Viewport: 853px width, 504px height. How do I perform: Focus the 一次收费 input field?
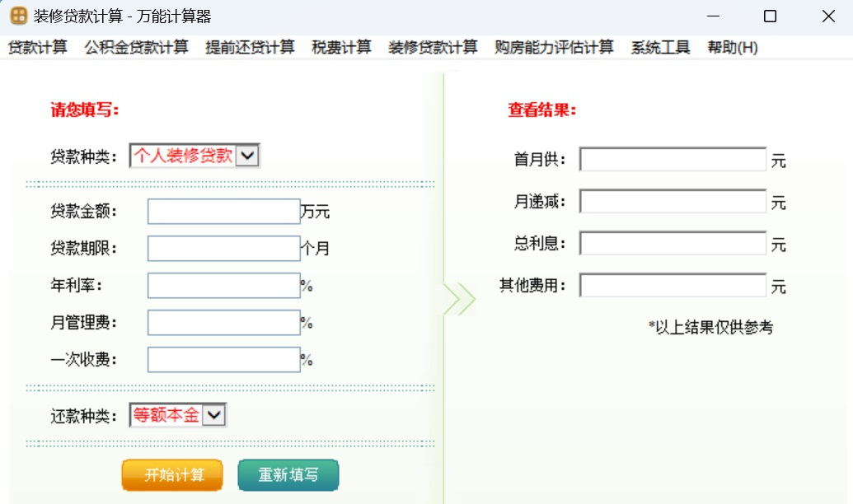pos(223,360)
